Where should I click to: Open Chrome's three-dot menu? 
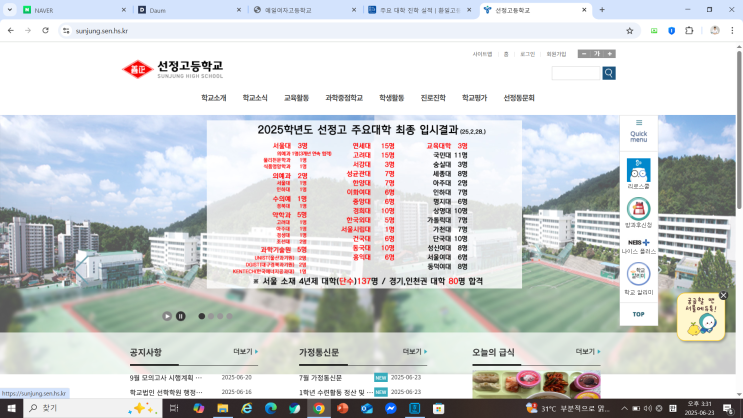(732, 30)
